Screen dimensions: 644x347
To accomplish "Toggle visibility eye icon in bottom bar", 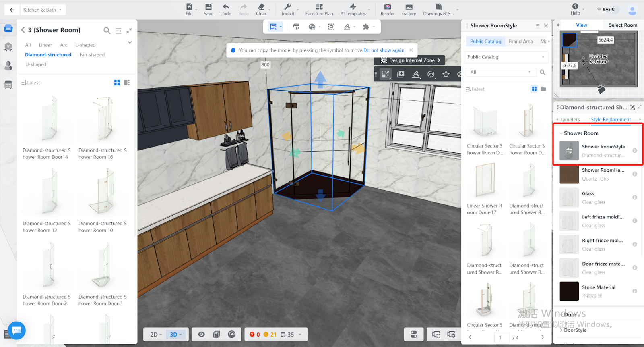I will tap(201, 335).
